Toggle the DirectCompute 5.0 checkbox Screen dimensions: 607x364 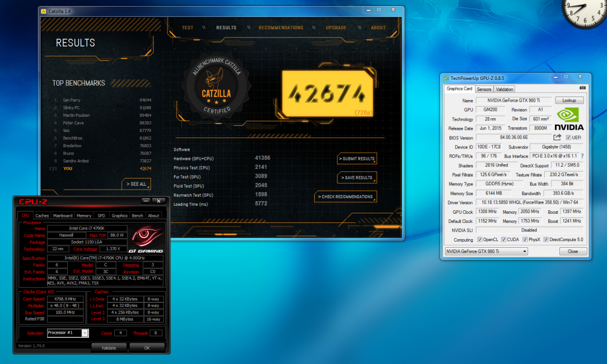coord(546,240)
